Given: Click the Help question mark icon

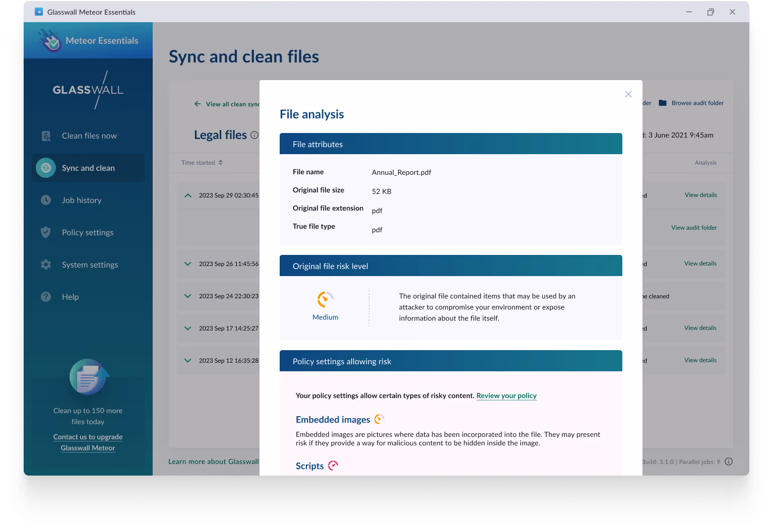Looking at the screenshot, I should (46, 297).
